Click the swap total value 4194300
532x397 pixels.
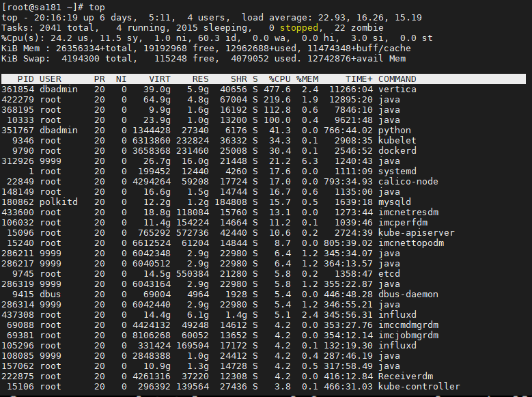point(81,58)
